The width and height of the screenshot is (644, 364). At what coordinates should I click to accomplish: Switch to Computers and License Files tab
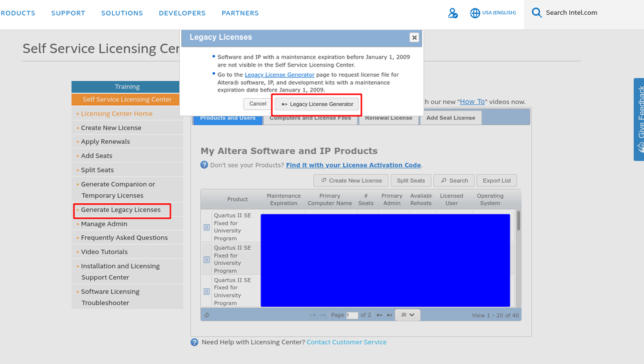(310, 119)
